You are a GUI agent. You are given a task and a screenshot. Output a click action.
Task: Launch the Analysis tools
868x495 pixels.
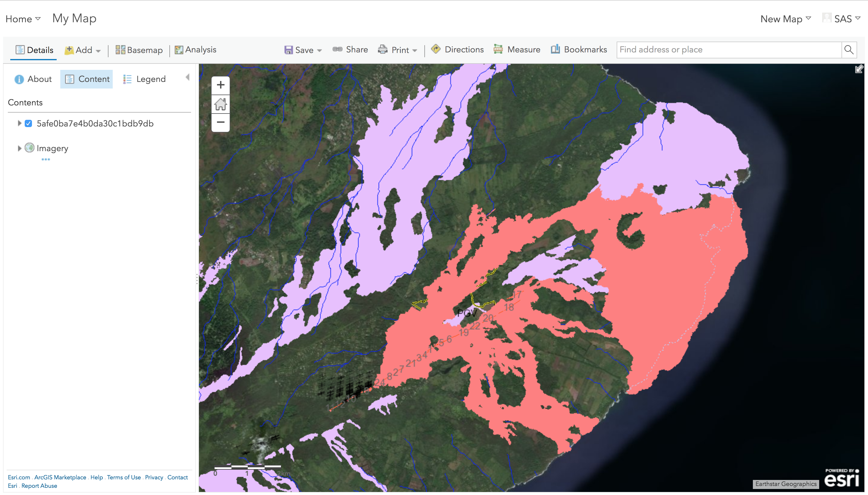(x=195, y=50)
